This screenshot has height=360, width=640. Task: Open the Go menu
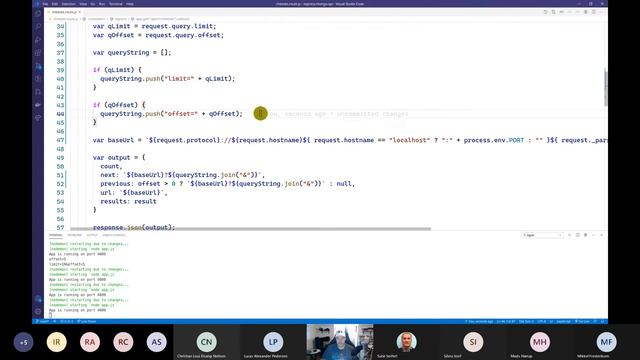[93, 4]
